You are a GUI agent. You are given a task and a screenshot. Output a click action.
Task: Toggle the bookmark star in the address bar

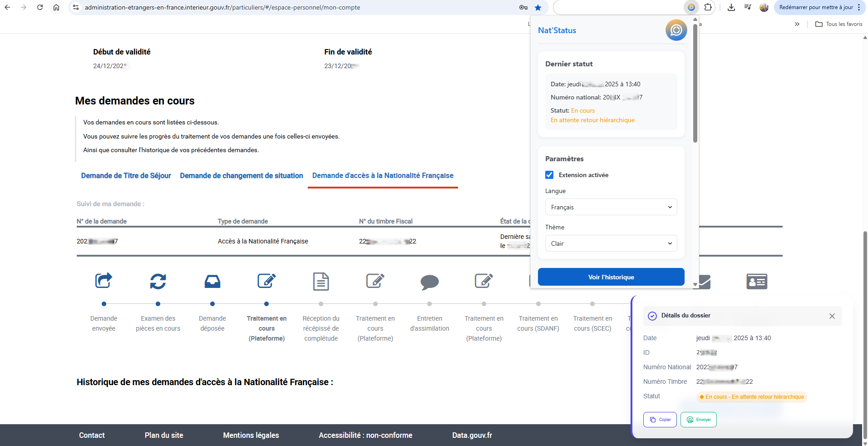538,7
